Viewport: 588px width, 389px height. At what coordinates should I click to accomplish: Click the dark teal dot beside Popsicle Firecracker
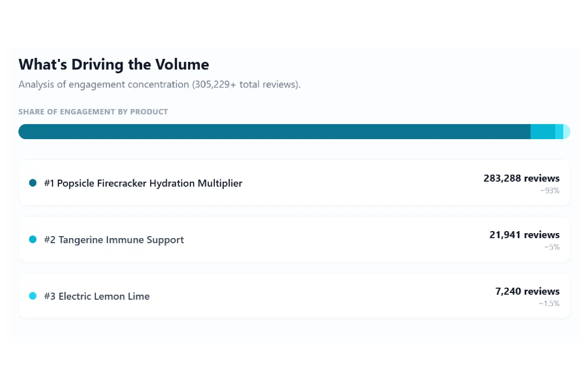click(x=33, y=183)
